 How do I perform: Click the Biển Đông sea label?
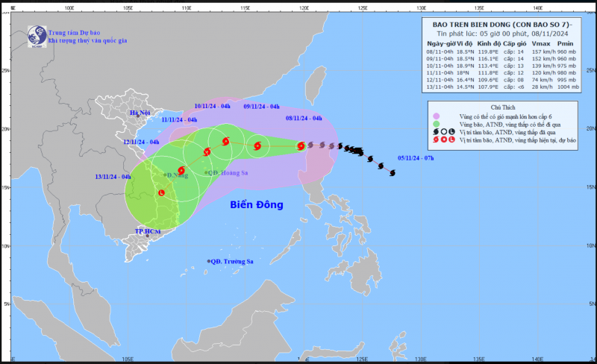point(257,205)
